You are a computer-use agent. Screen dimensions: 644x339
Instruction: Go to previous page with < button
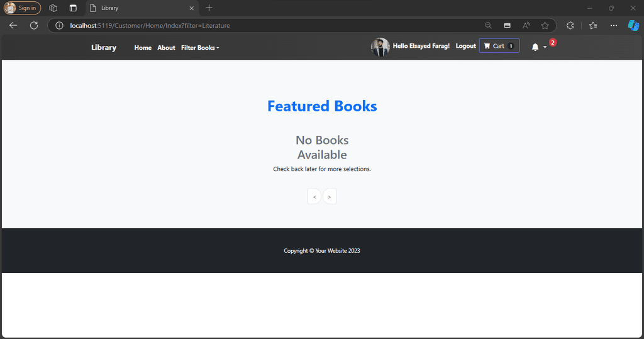pyautogui.click(x=314, y=196)
